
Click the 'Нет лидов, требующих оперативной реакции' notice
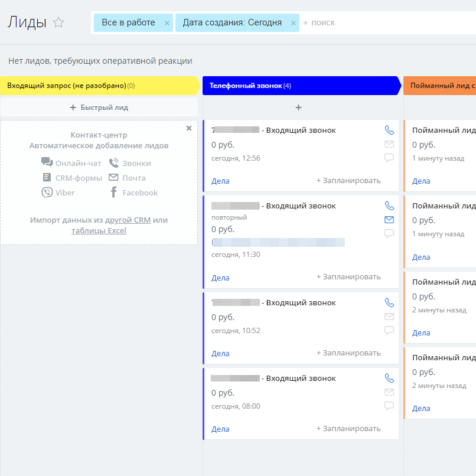(100, 61)
